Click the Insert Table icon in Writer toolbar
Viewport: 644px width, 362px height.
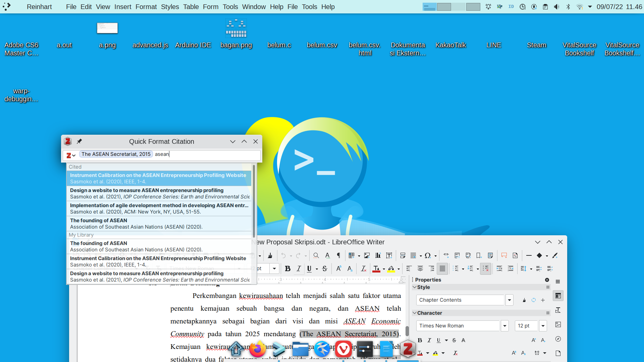click(x=351, y=256)
